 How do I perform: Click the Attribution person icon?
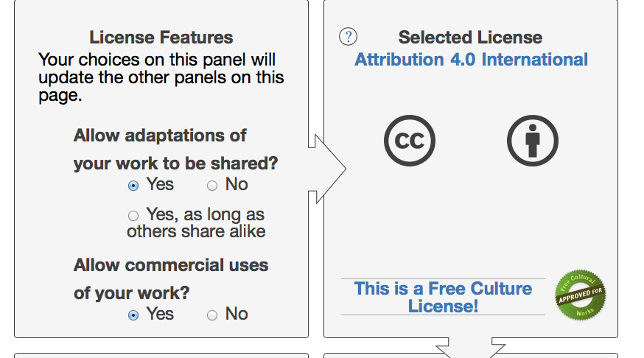pyautogui.click(x=532, y=140)
